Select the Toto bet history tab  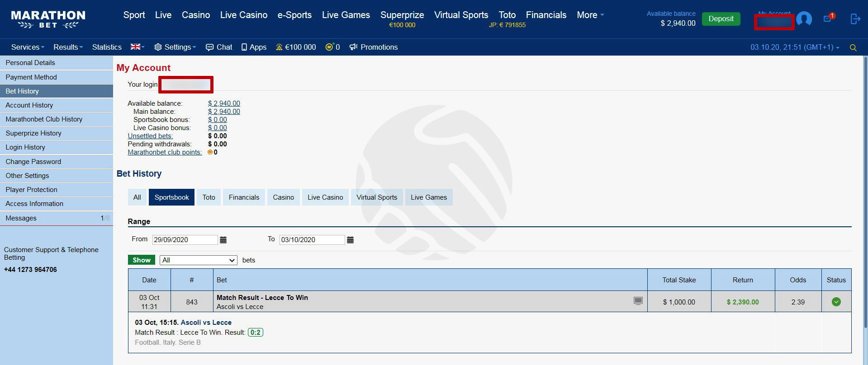(x=209, y=197)
